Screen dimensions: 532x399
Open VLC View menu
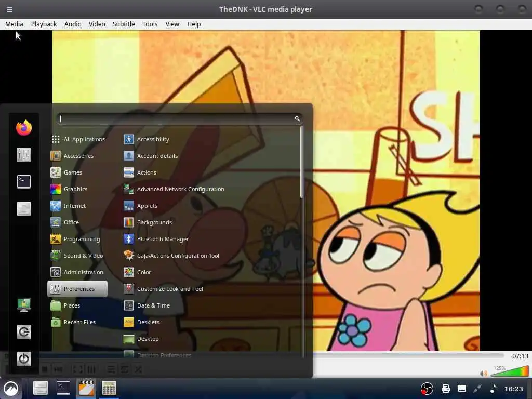(x=172, y=24)
